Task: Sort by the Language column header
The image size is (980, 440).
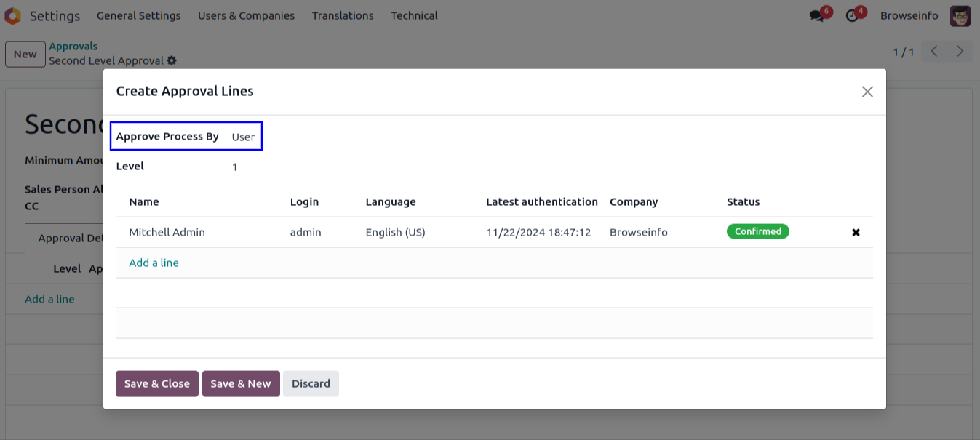Action: click(x=391, y=201)
